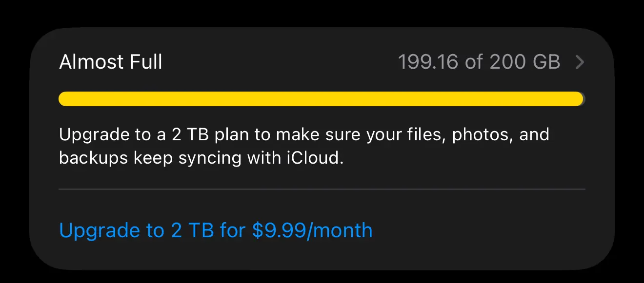Select the Almost Full heading
This screenshot has width=644, height=283.
tap(111, 62)
